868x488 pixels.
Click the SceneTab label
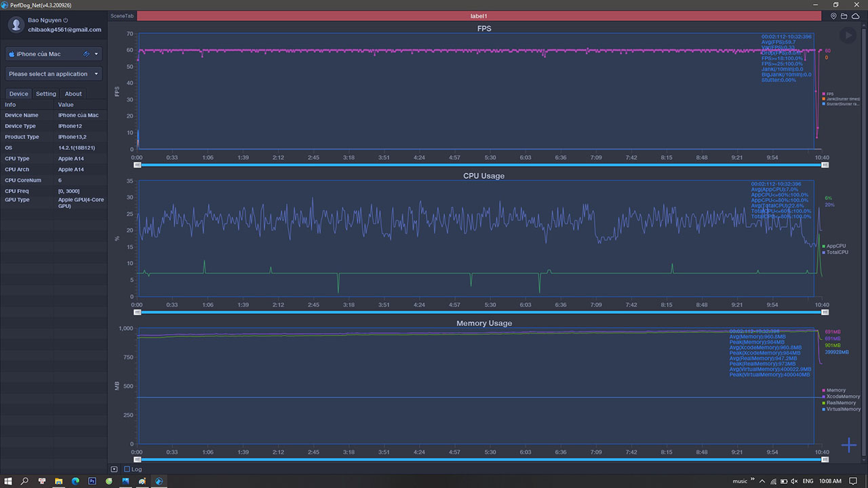pos(122,16)
